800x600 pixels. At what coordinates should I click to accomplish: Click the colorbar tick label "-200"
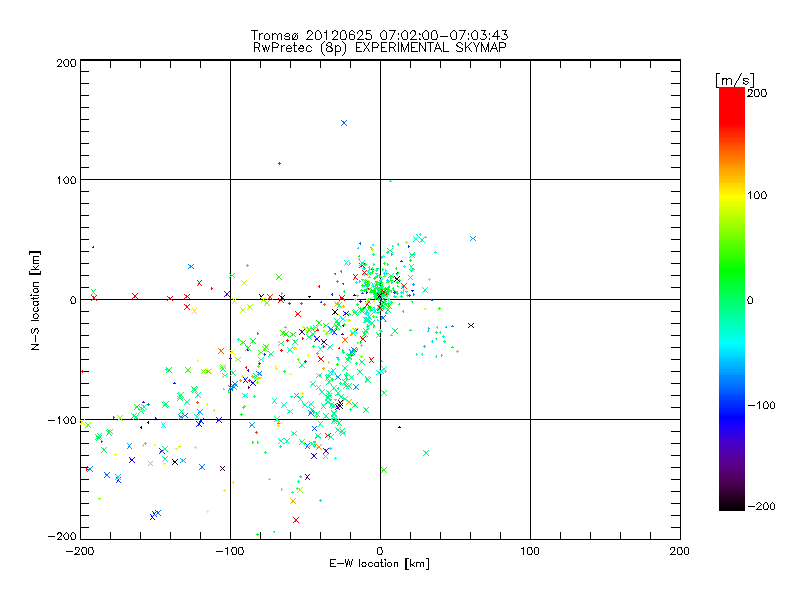pyautogui.click(x=761, y=506)
